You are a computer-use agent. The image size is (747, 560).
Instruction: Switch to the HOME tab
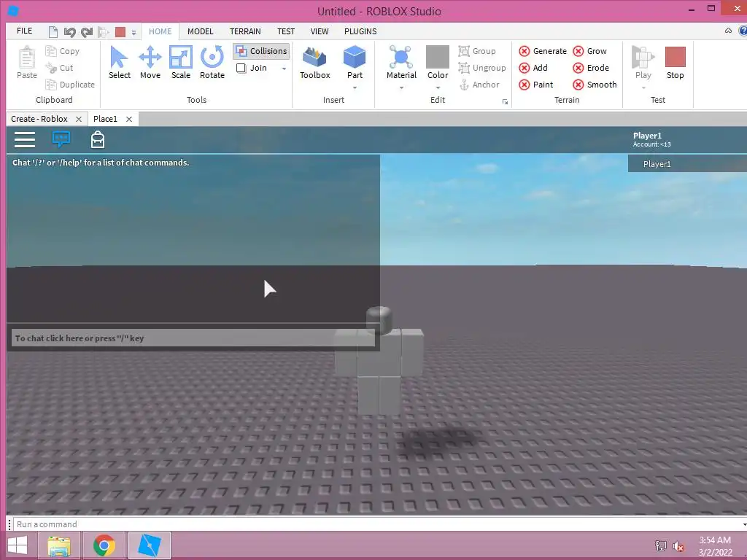(160, 31)
